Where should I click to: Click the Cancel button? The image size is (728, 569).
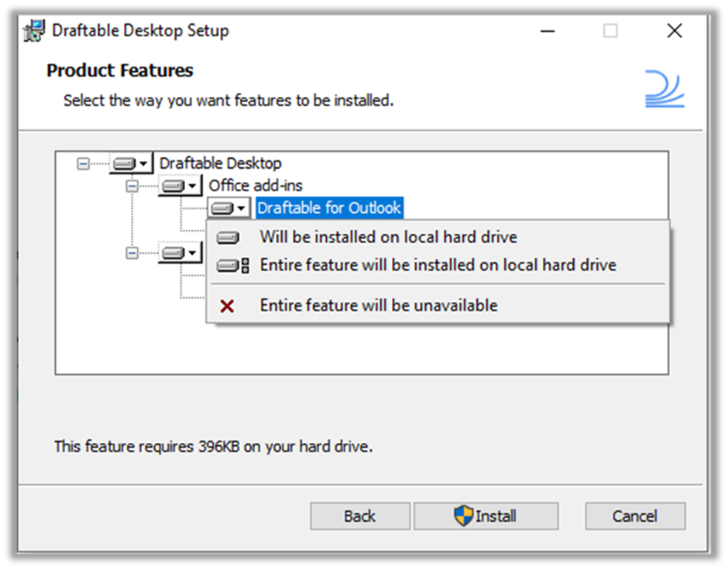click(x=635, y=516)
